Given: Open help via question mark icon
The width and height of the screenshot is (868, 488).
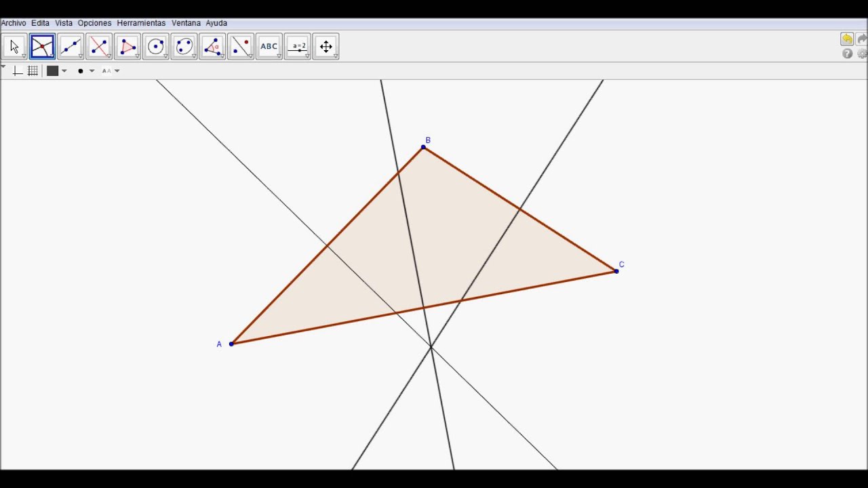Looking at the screenshot, I should tap(847, 54).
